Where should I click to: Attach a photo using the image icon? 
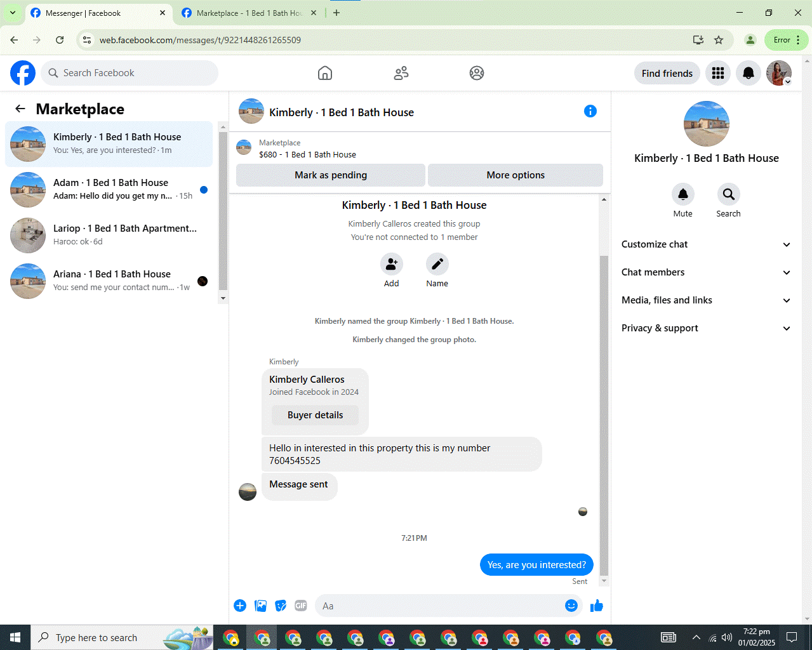pos(260,606)
